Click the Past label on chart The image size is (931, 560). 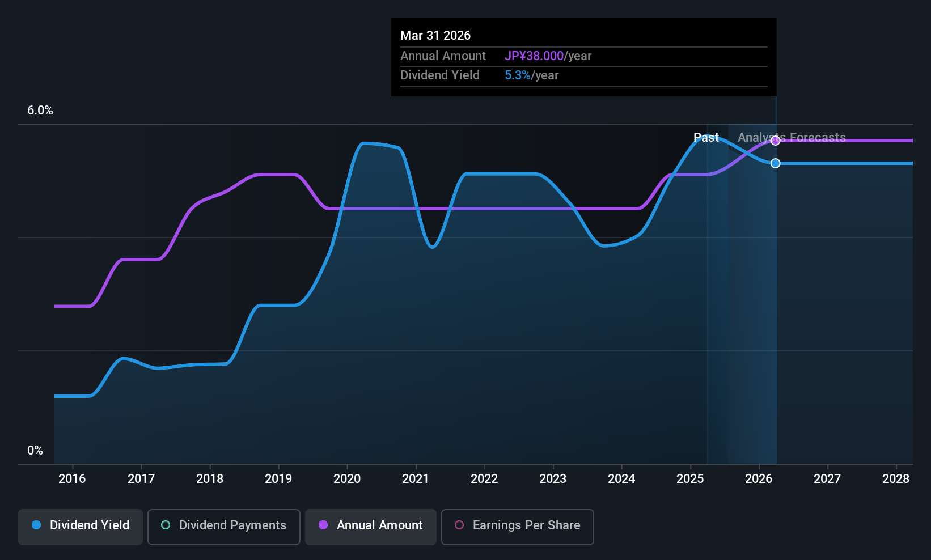point(706,138)
